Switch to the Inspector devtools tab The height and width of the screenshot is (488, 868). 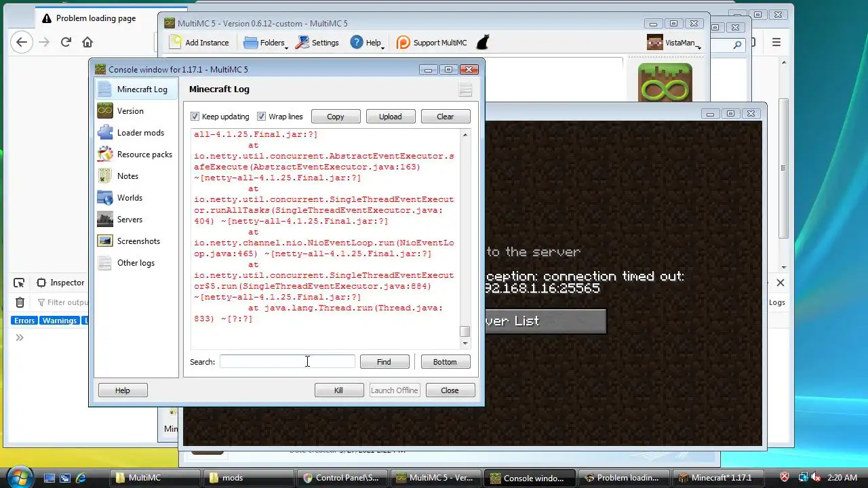point(61,283)
